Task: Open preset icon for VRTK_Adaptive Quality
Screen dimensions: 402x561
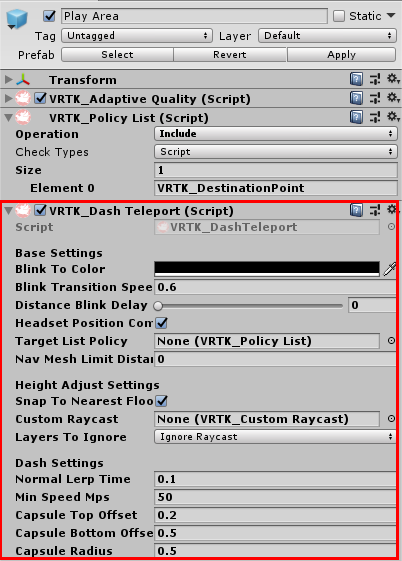Action: point(375,98)
